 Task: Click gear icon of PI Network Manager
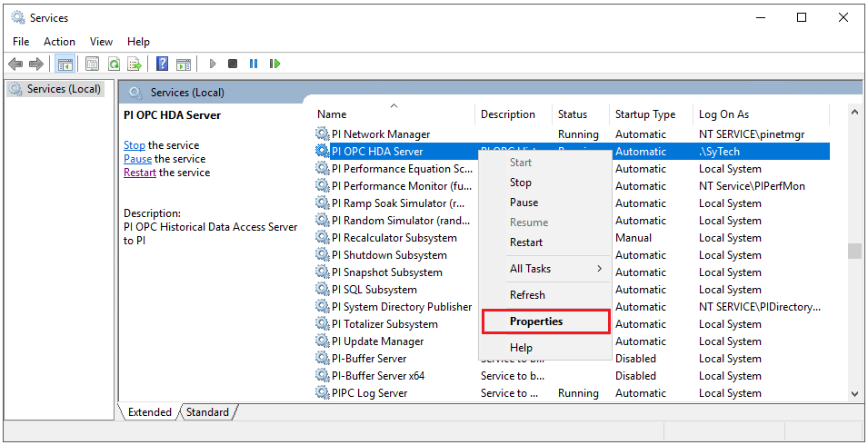click(x=322, y=133)
